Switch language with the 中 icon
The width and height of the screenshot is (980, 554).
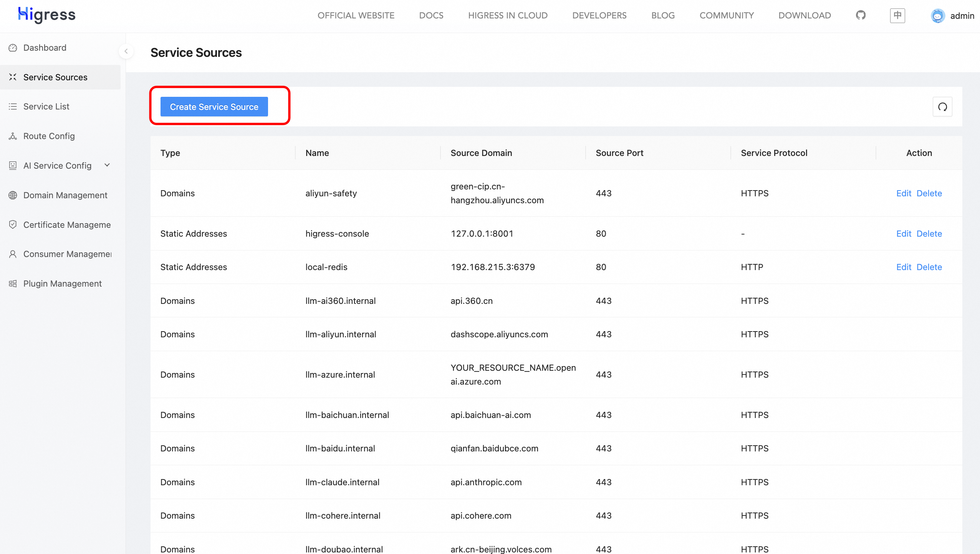(x=897, y=15)
